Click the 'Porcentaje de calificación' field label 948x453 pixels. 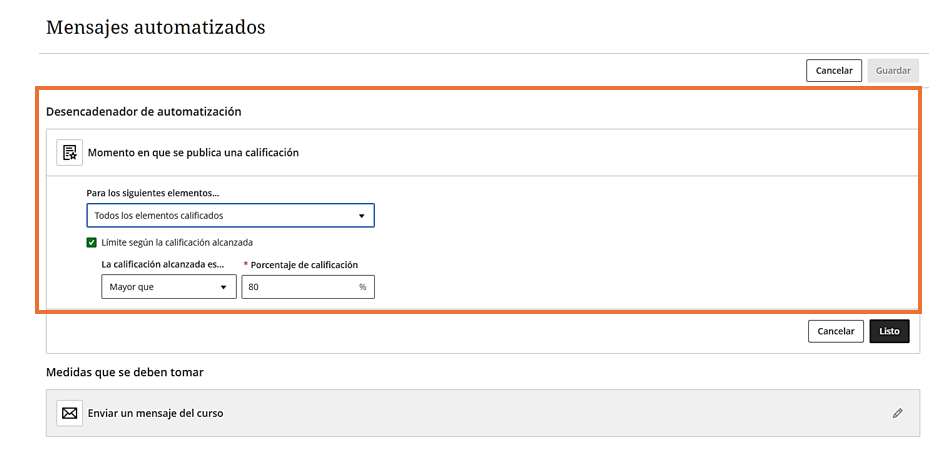[304, 265]
